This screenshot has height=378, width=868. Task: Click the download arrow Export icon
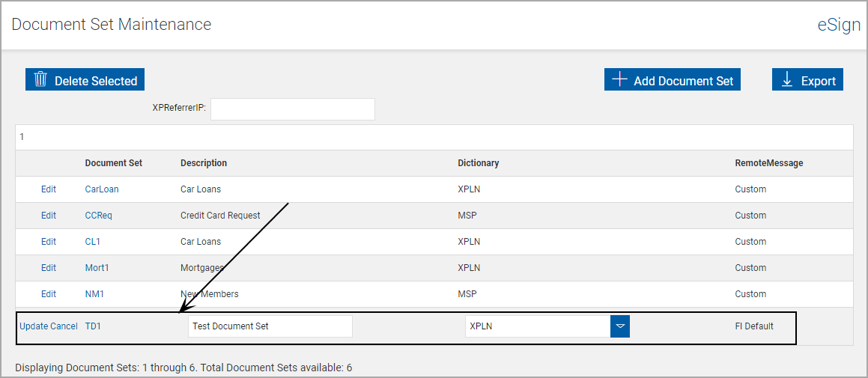787,80
